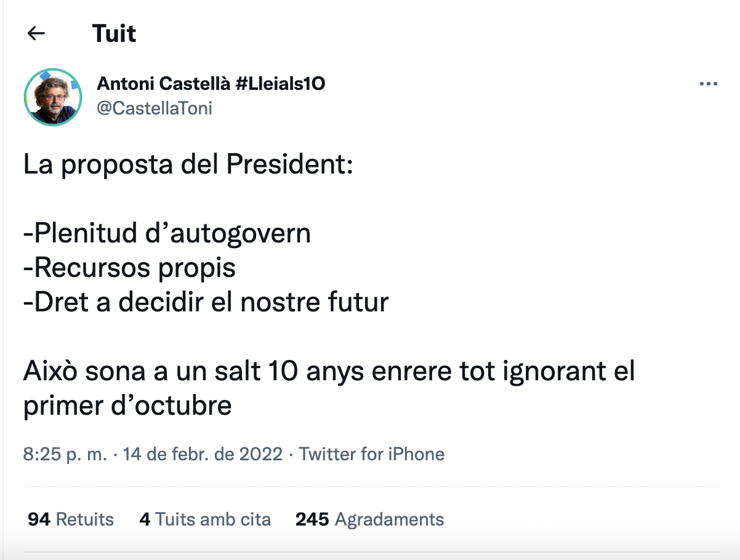Open the @CastellaToni handle link
Screen dimensions: 740x560
pos(155,108)
